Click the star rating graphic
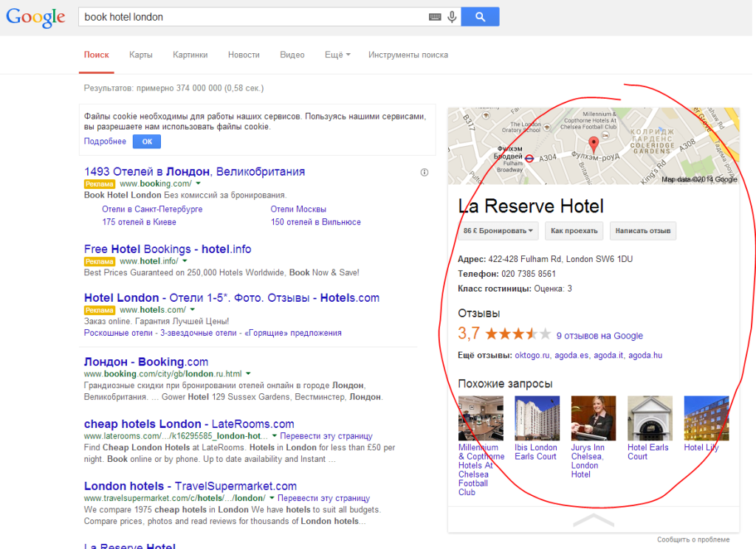 click(x=518, y=334)
